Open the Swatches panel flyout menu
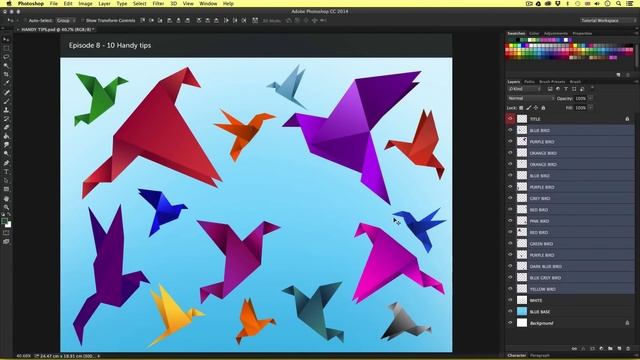The width and height of the screenshot is (640, 360). [x=636, y=33]
